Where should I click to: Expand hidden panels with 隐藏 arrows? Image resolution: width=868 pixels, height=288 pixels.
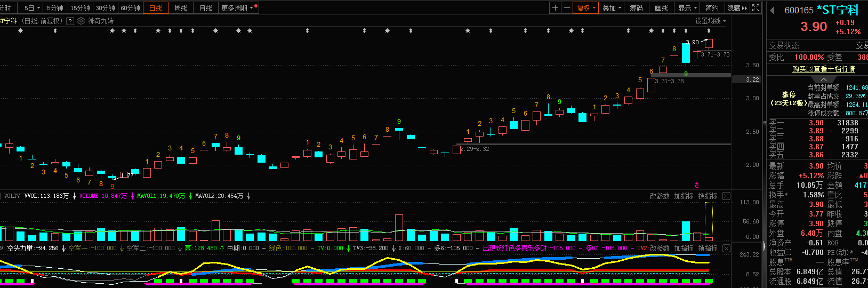[737, 8]
